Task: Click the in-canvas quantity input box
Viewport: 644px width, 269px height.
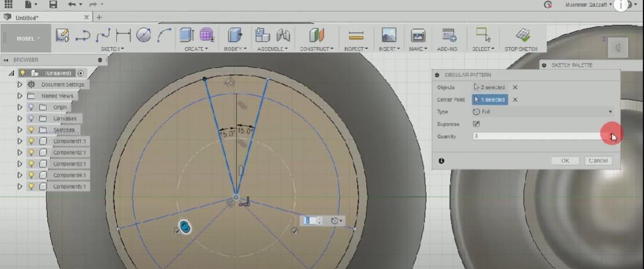Action: pyautogui.click(x=310, y=221)
